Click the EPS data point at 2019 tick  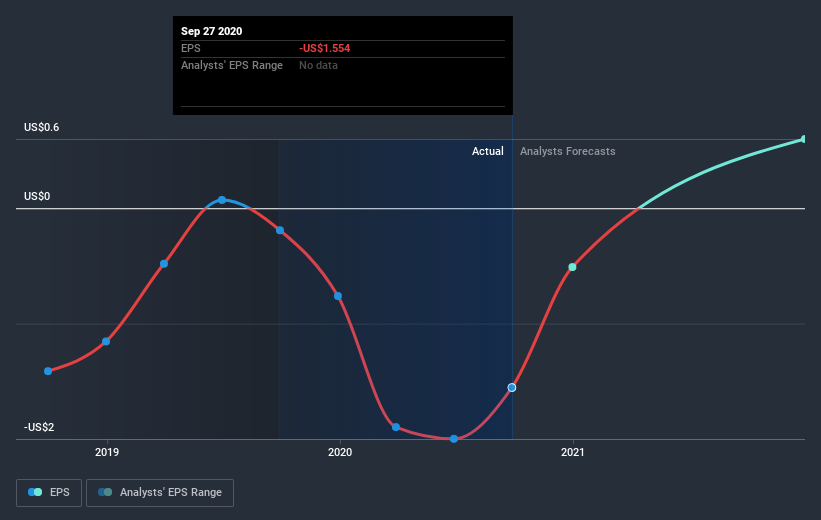click(106, 341)
